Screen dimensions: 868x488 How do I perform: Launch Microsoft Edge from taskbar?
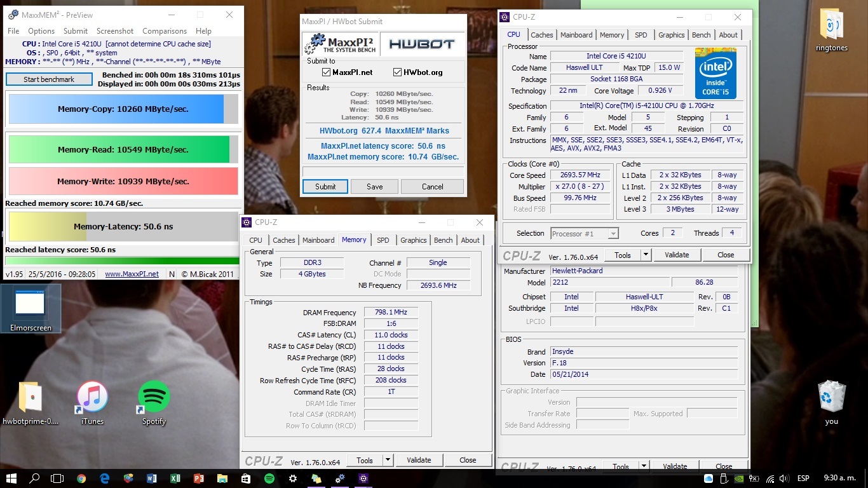coord(105,478)
